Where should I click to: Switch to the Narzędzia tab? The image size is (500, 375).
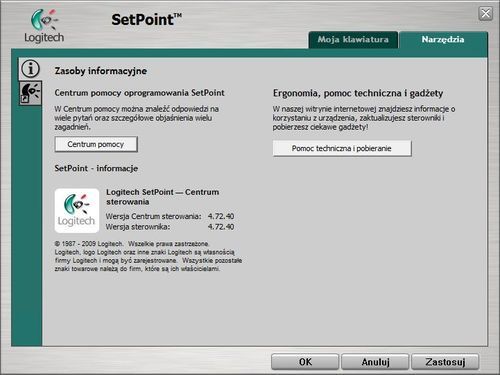point(443,40)
